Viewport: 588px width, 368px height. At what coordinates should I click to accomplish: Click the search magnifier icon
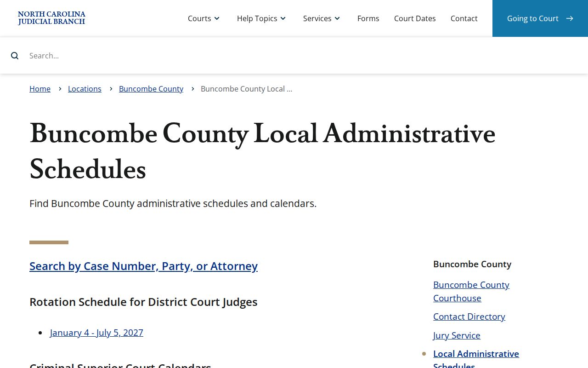point(15,56)
